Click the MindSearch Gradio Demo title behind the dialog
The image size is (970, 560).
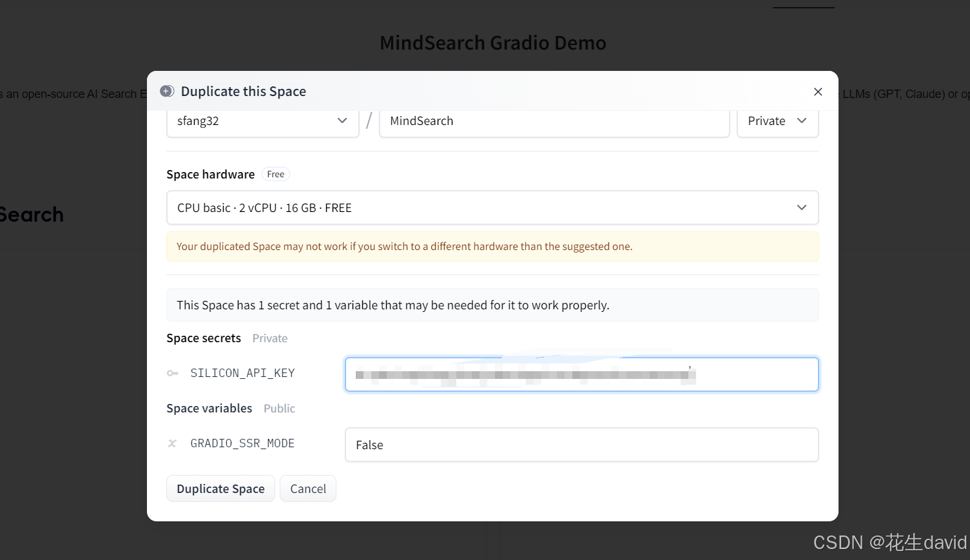point(493,43)
